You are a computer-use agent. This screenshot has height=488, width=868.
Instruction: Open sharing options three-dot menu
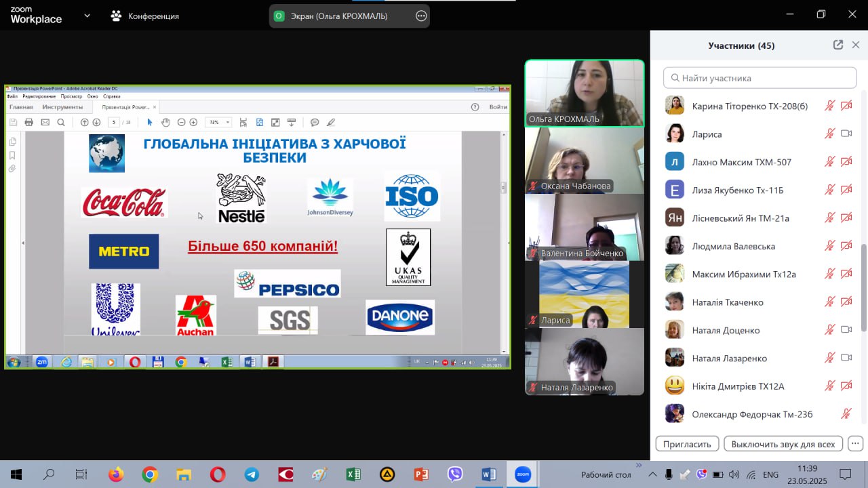click(x=421, y=16)
